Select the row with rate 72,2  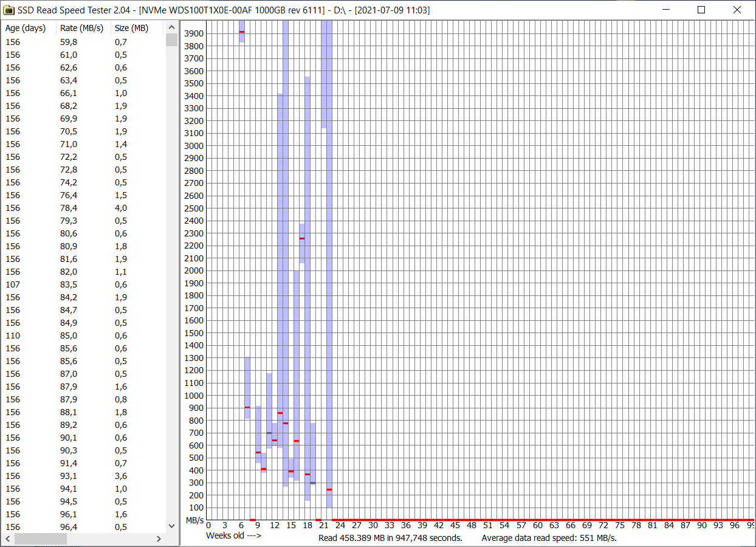(x=83, y=157)
